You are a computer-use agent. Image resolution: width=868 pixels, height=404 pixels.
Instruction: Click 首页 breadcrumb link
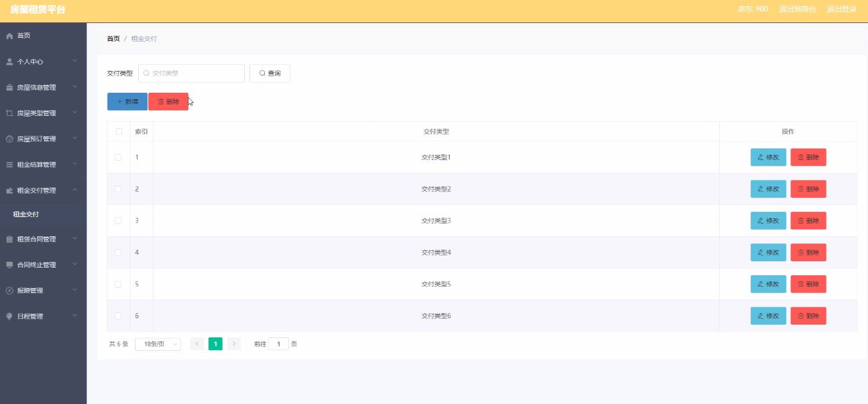tap(113, 39)
